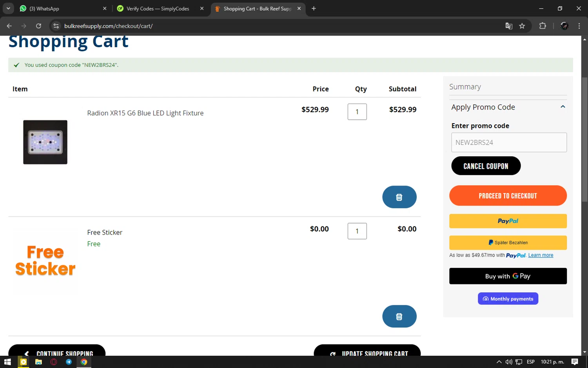
Task: View site information icon in address bar
Action: click(56, 26)
